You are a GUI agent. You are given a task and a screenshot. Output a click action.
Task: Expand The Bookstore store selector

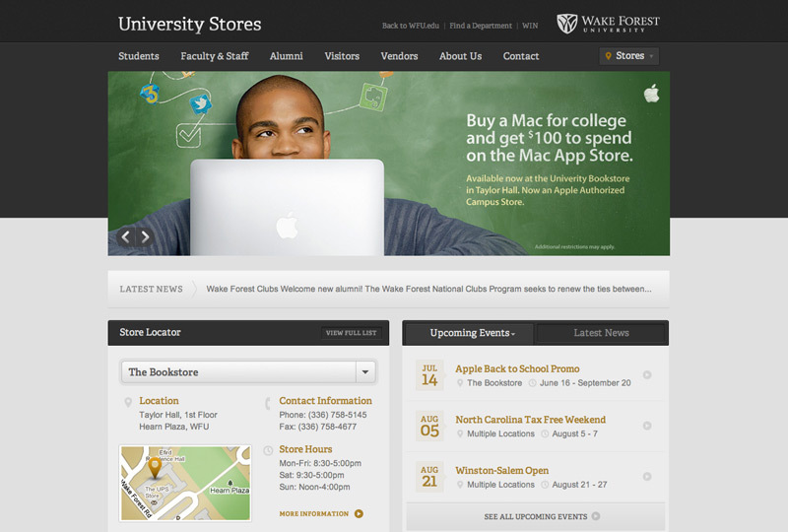pos(248,372)
